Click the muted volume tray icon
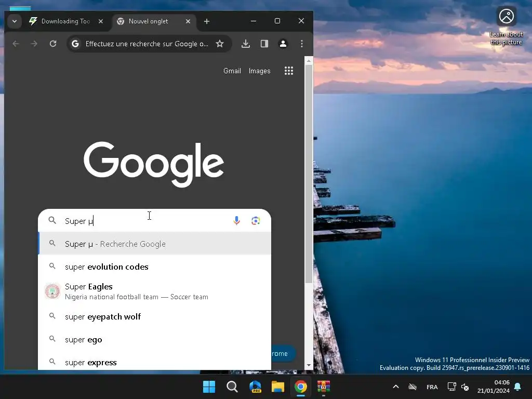Screen dimensions: 532x399 tap(465, 387)
